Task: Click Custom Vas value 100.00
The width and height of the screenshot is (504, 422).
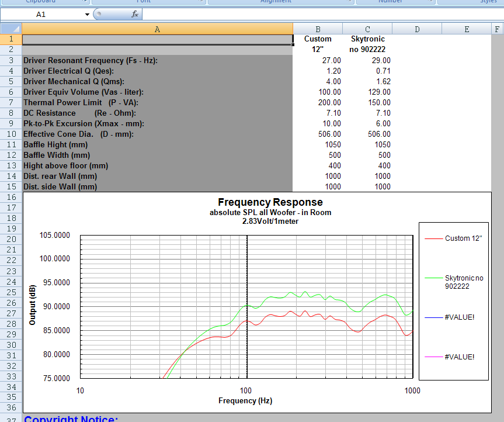Action: pyautogui.click(x=318, y=92)
